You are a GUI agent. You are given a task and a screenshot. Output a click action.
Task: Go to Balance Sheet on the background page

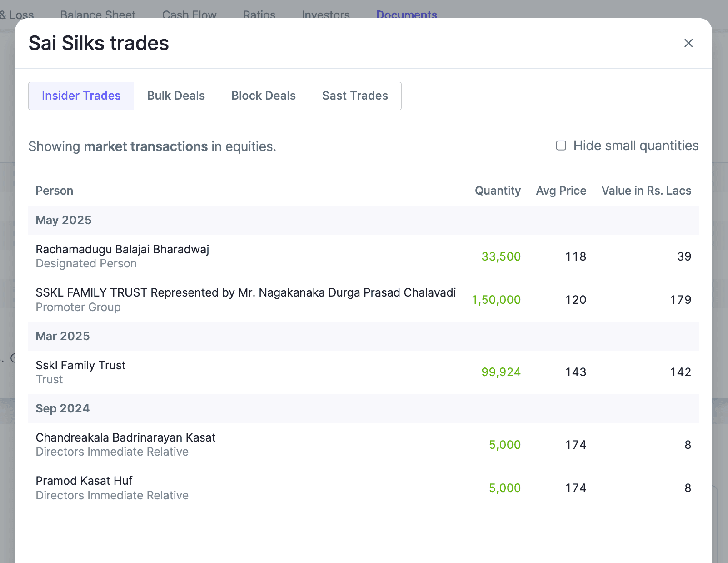[x=98, y=15]
